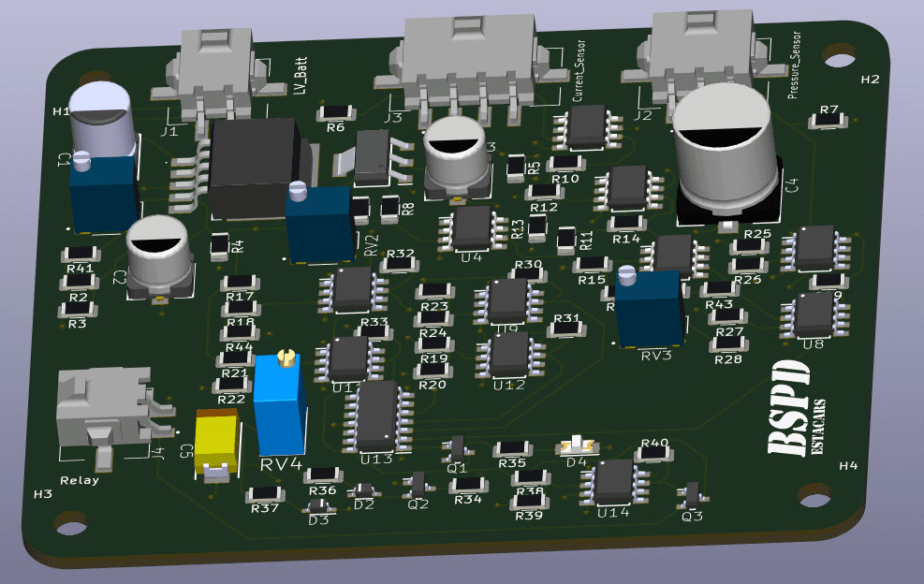Select the D3 diode
The image size is (924, 584).
click(x=319, y=506)
